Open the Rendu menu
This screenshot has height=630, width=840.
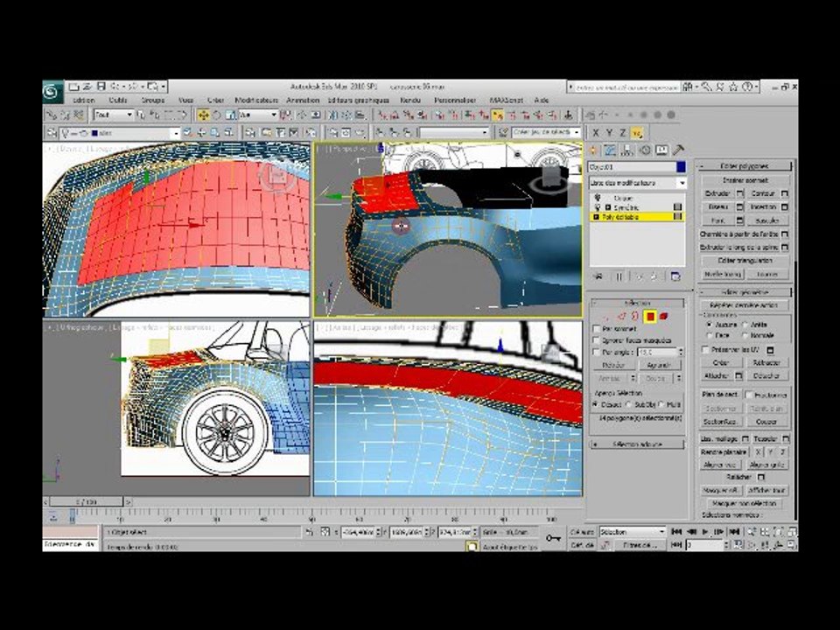tap(410, 100)
